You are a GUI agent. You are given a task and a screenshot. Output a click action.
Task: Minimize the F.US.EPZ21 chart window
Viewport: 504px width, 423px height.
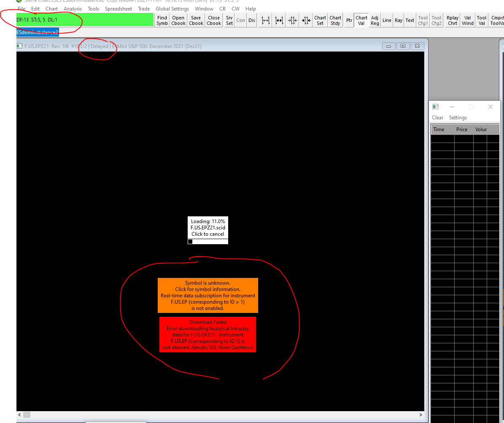click(x=388, y=46)
